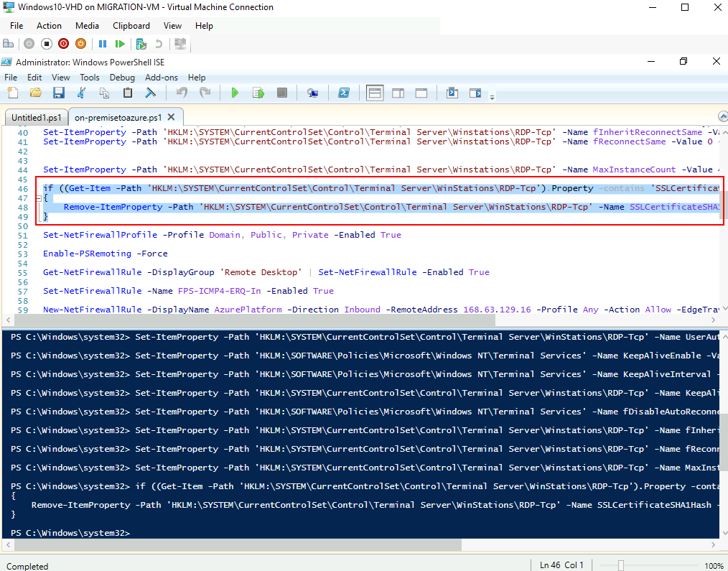Click console pane vertical scrollbar
Viewport: 728px width, 571px height.
pos(723,444)
